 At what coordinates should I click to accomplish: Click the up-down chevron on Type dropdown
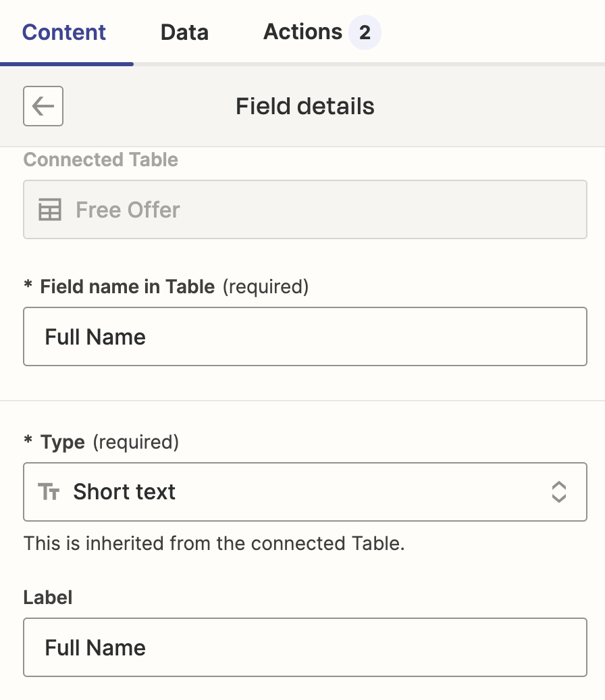(x=558, y=492)
